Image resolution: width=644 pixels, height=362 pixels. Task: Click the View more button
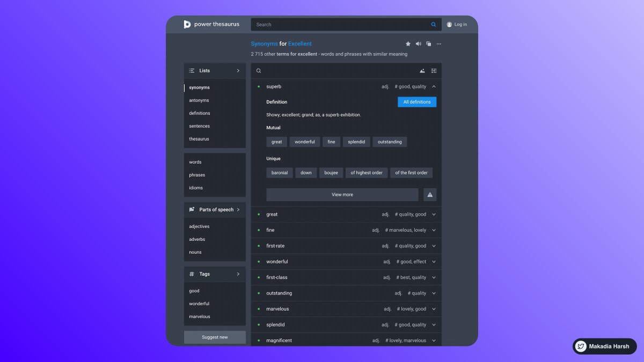(342, 195)
